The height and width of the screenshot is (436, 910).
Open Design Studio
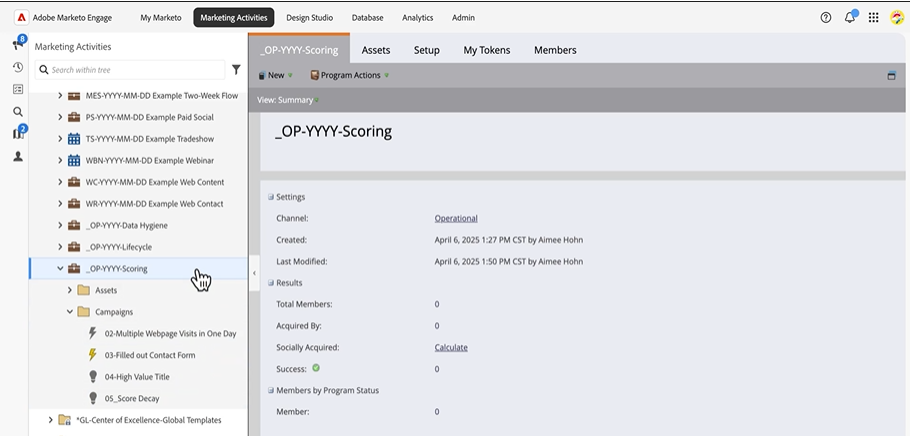[x=309, y=17]
